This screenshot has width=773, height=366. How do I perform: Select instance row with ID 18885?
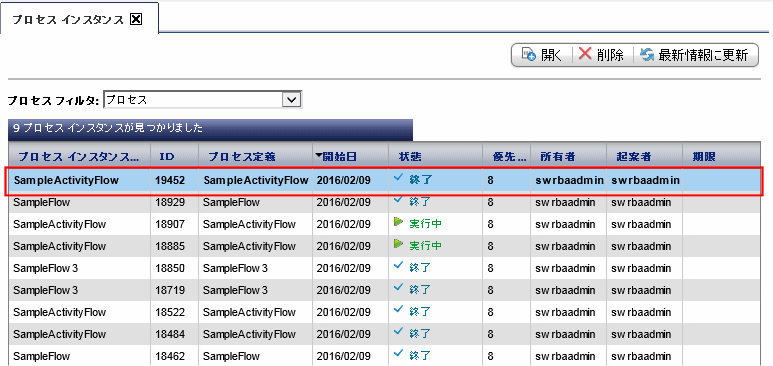386,246
